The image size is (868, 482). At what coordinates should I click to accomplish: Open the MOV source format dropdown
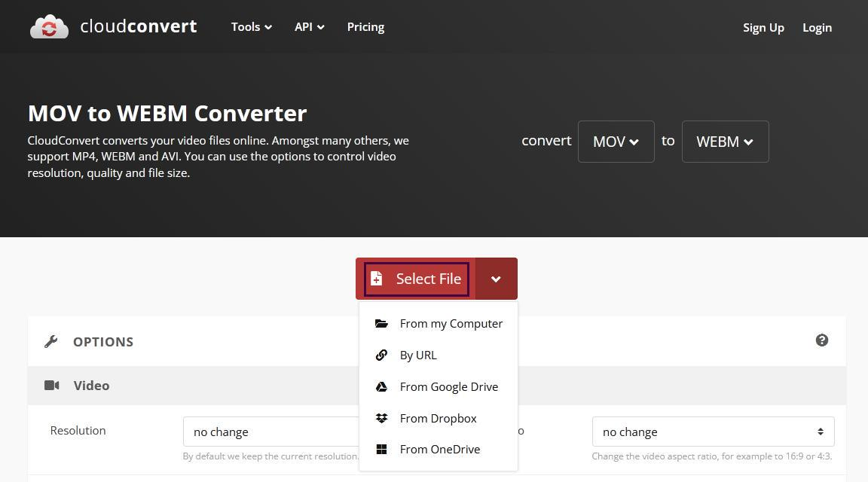click(616, 141)
